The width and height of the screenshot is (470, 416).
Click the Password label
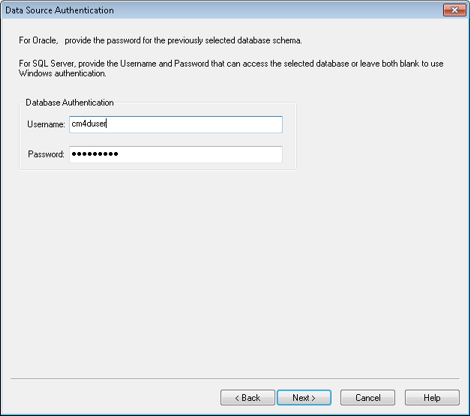pos(46,154)
